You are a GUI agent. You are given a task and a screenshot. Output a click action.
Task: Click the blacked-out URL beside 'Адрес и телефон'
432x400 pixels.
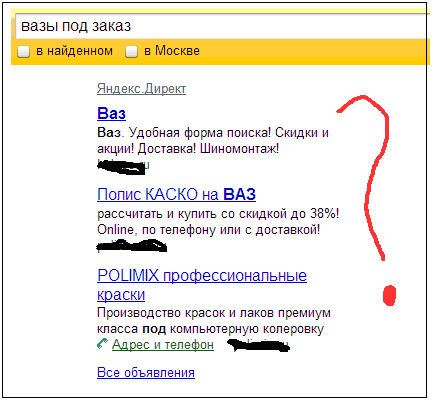coord(258,345)
